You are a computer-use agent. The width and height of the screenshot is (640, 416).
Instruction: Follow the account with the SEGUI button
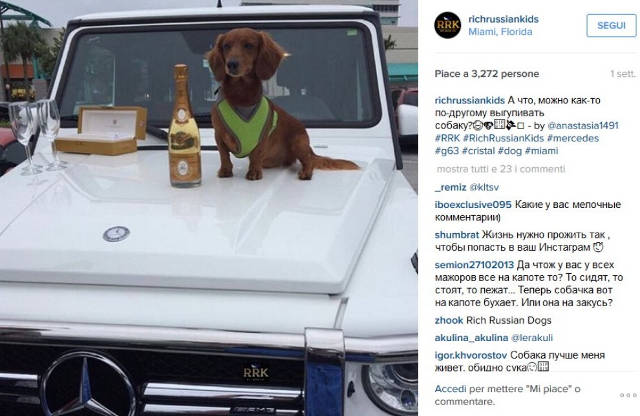(x=611, y=25)
